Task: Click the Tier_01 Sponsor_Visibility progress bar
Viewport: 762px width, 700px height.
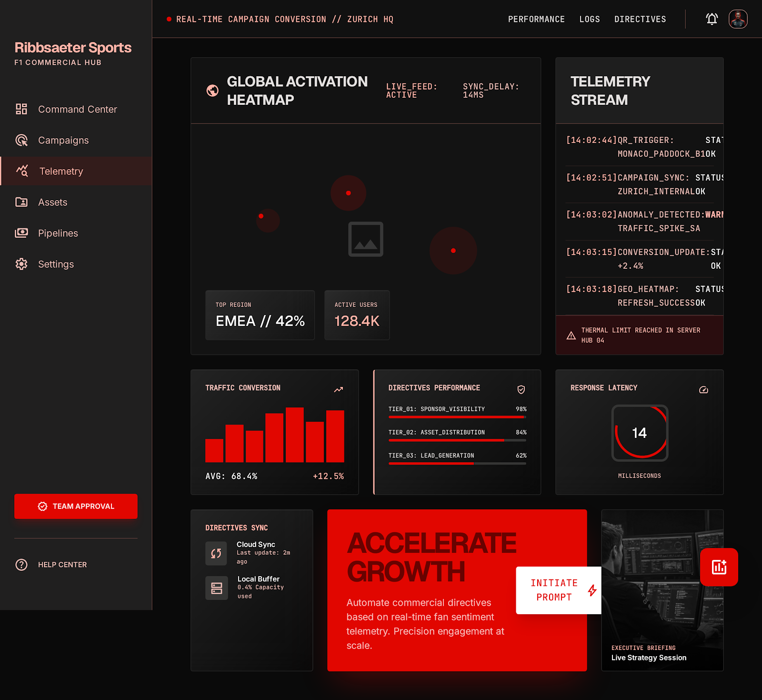Action: [457, 417]
